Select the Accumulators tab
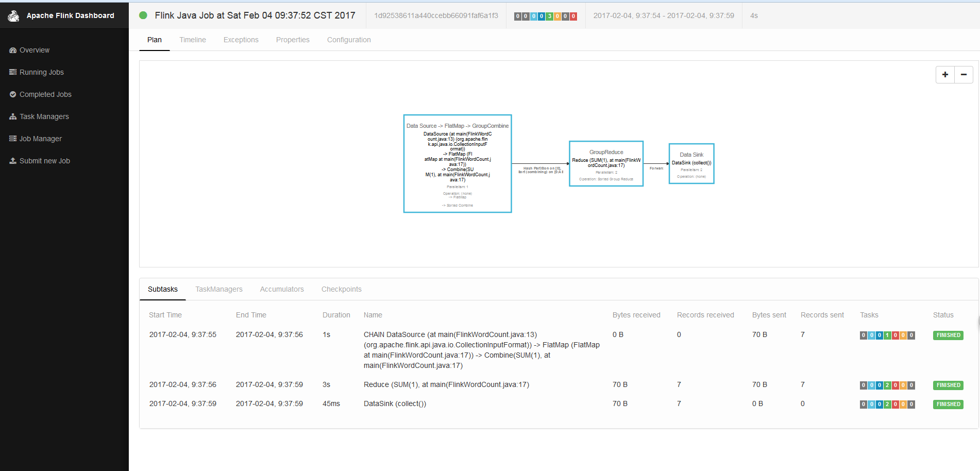This screenshot has height=471, width=980. coord(282,289)
